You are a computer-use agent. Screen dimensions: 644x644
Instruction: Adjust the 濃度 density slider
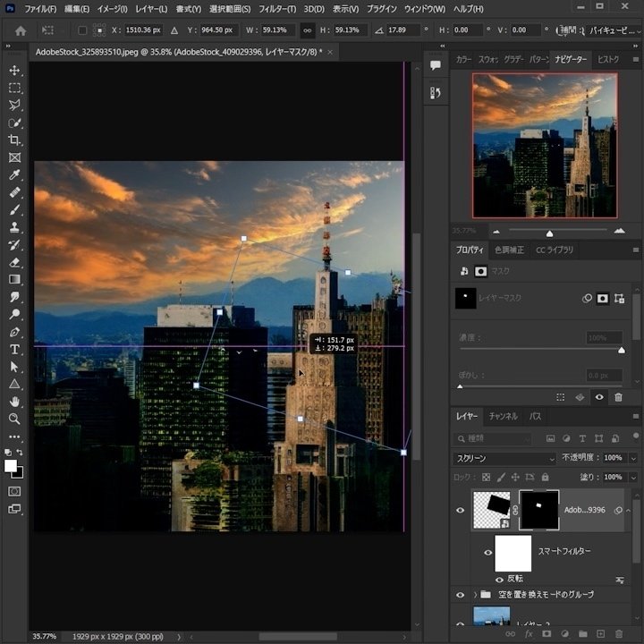pyautogui.click(x=622, y=351)
